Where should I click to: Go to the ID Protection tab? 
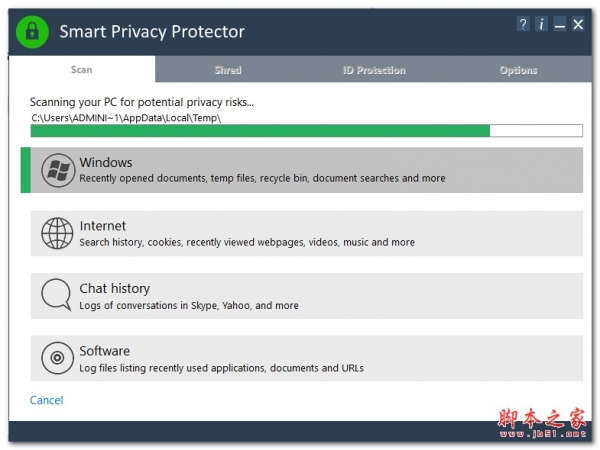[374, 70]
